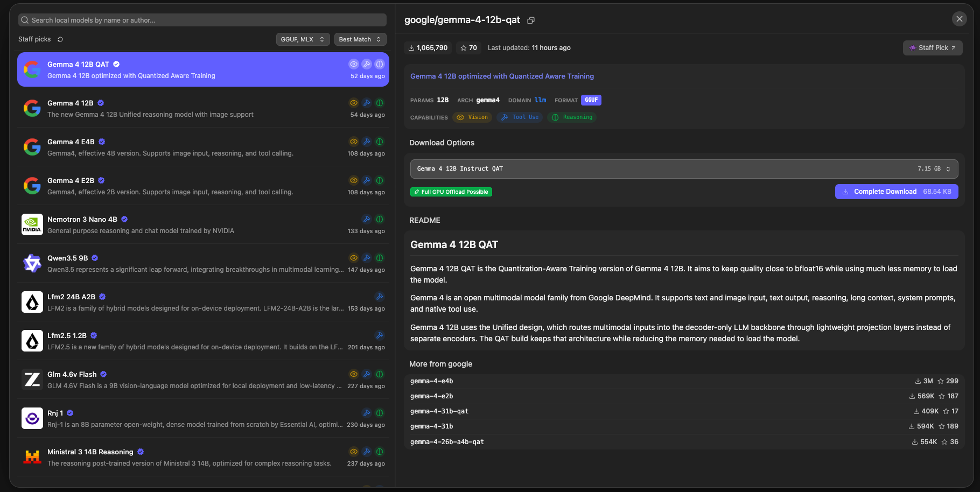980x492 pixels.
Task: Click the vision eye icon on the Qwen3.5 9B row
Action: pyautogui.click(x=354, y=258)
